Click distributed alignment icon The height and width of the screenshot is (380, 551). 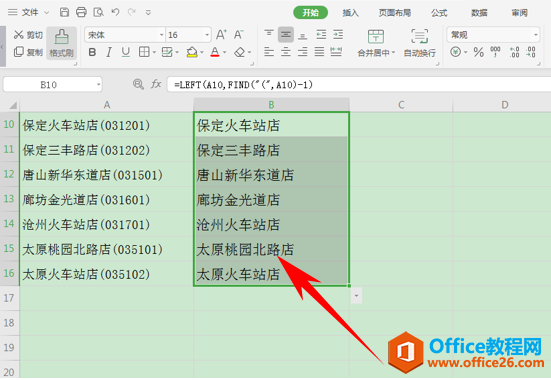click(x=336, y=52)
